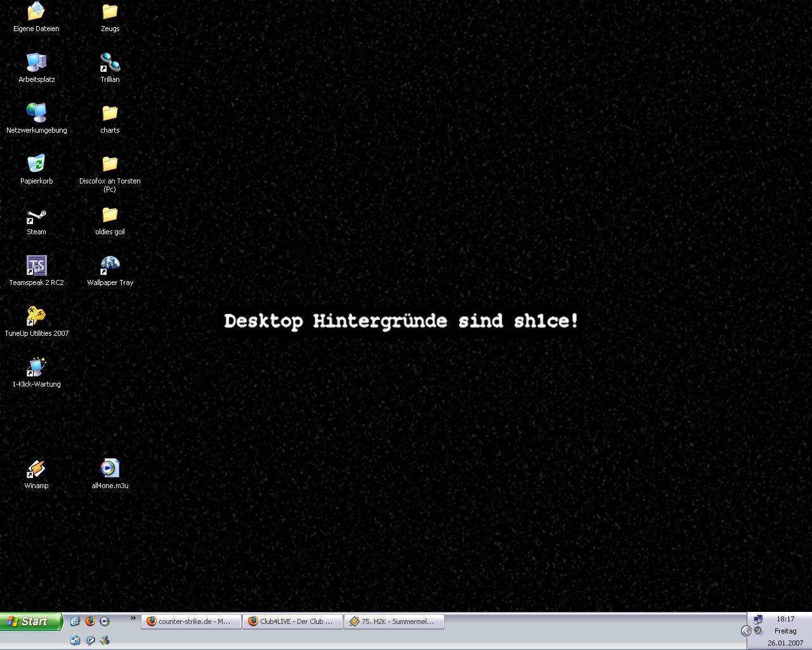Viewport: 812px width, 650px height.
Task: Expand hidden system tray icons arrow
Action: [x=746, y=630]
